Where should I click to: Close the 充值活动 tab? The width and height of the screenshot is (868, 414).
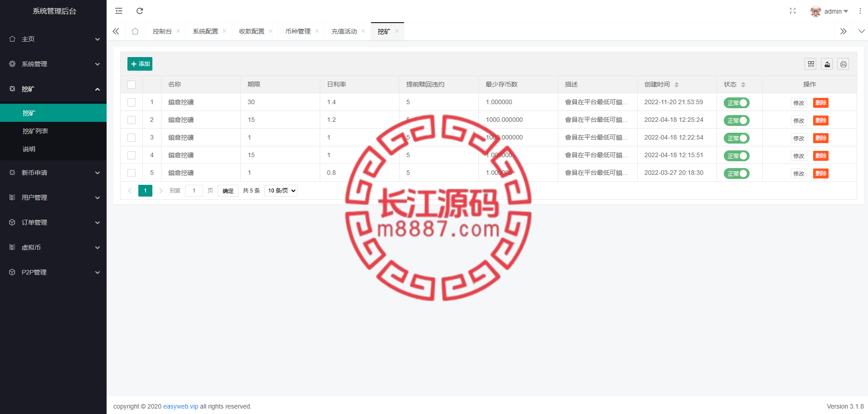click(363, 31)
